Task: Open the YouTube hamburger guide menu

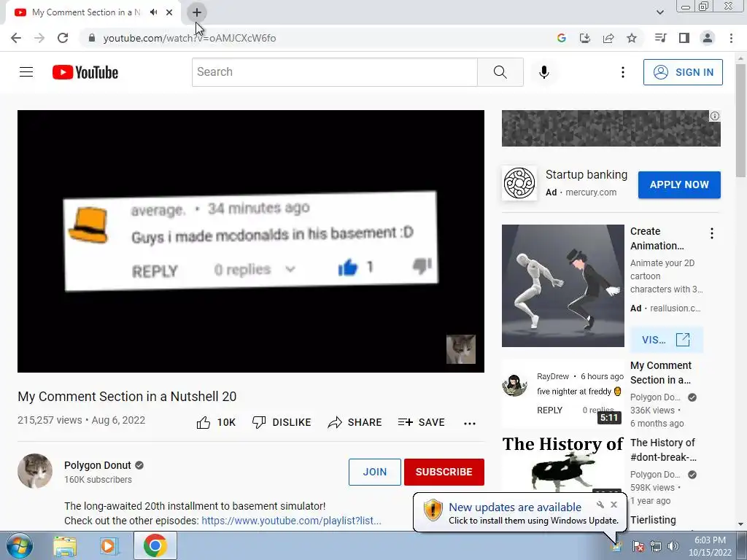Action: click(26, 72)
